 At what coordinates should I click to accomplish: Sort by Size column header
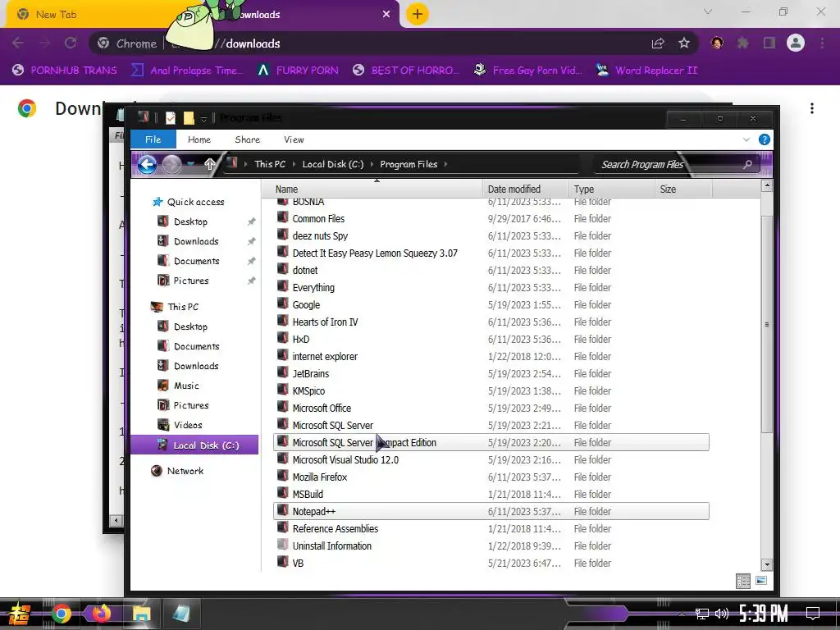coord(683,189)
